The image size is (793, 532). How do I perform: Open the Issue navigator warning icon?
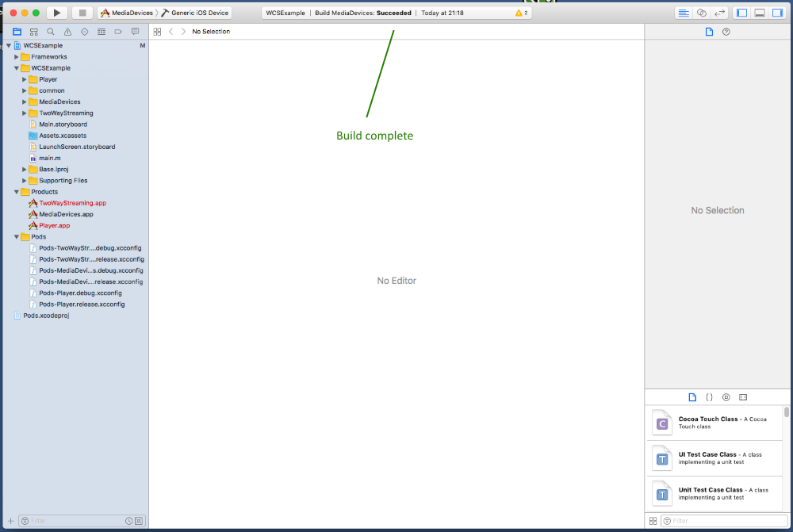[67, 32]
